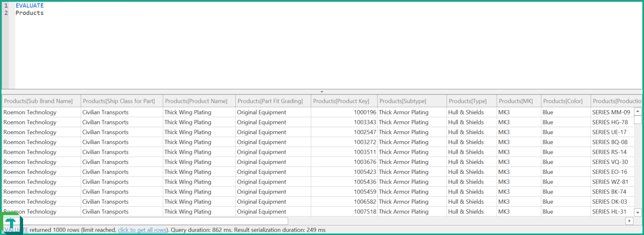Click the Products text on line 2
The height and width of the screenshot is (235, 644).
pyautogui.click(x=29, y=13)
